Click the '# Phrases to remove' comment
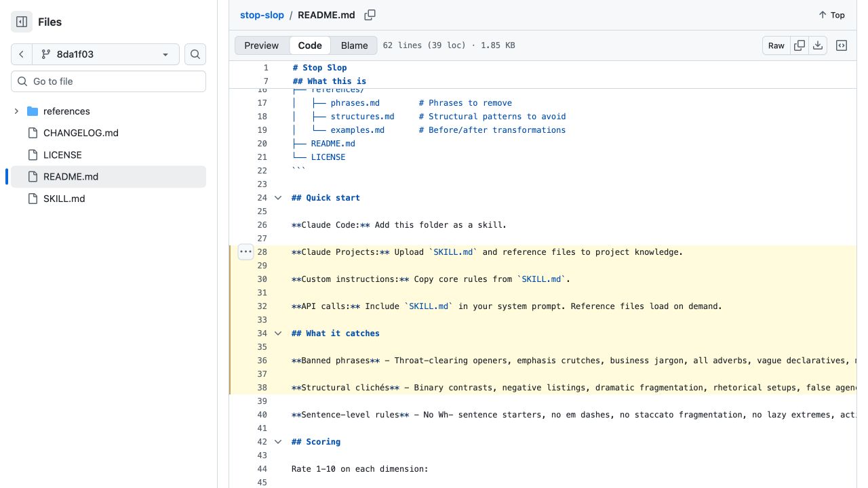 coord(465,103)
